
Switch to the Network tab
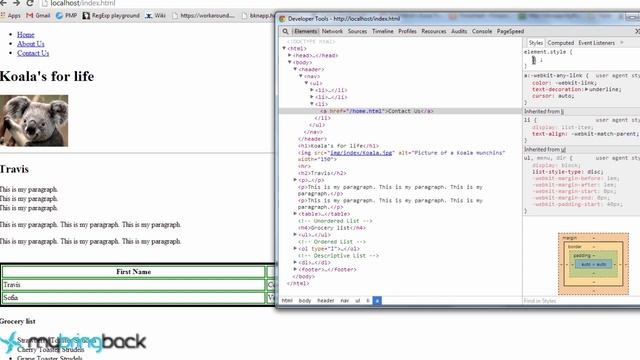point(332,31)
